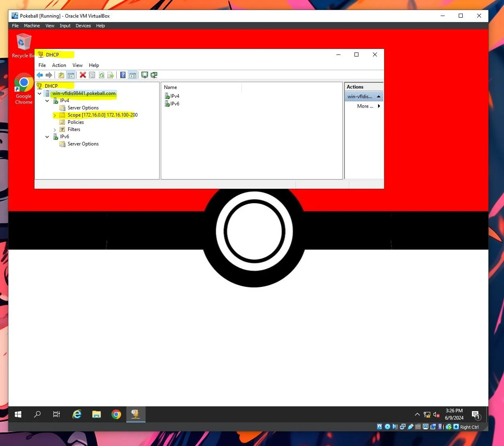Click the muted volume tray icon

point(437,415)
